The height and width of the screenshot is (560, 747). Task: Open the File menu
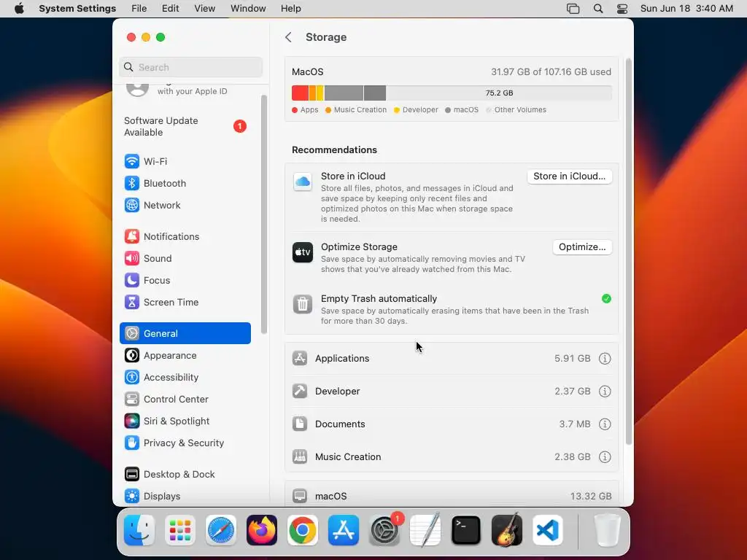(139, 9)
